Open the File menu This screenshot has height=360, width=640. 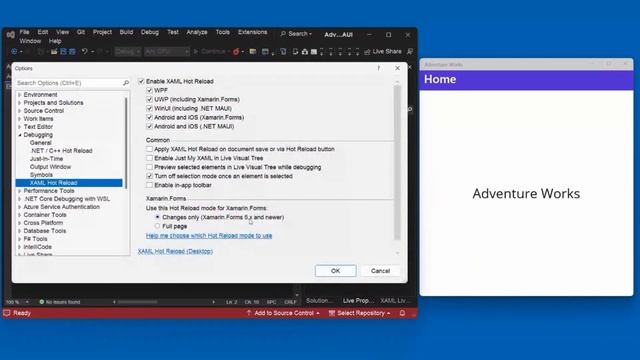click(24, 32)
